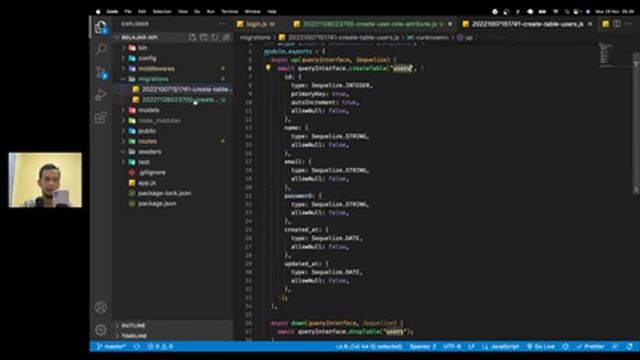Click the editor minimap
The width and height of the screenshot is (640, 360).
click(x=614, y=54)
